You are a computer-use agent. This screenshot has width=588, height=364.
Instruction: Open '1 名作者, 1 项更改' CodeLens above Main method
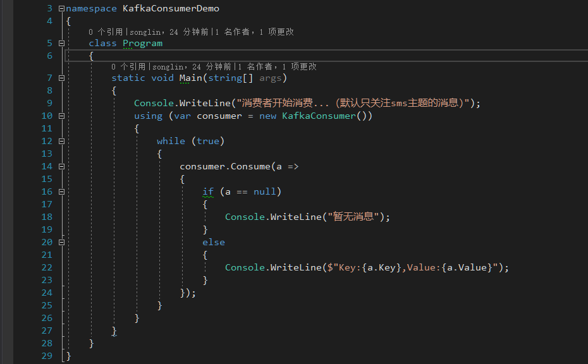point(278,67)
